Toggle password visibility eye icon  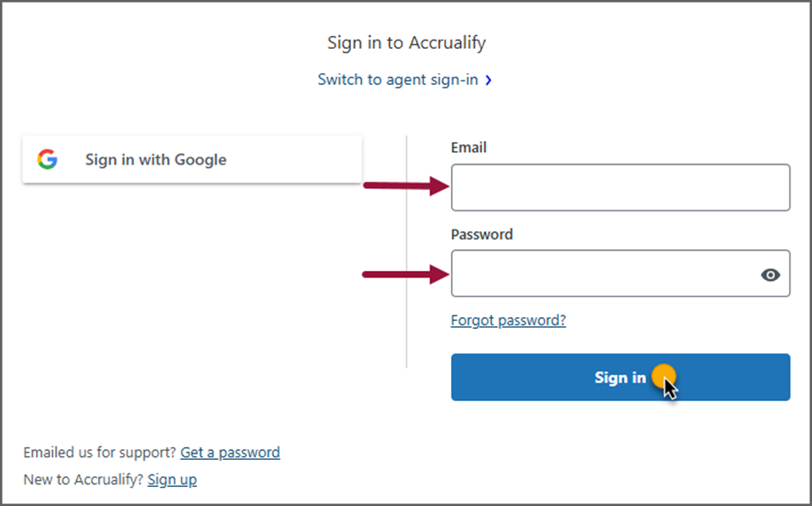point(770,275)
